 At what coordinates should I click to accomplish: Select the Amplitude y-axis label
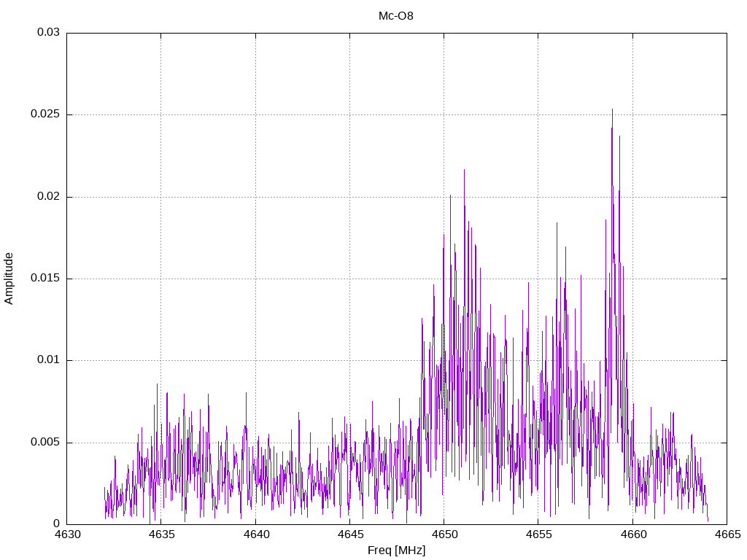pyautogui.click(x=9, y=279)
